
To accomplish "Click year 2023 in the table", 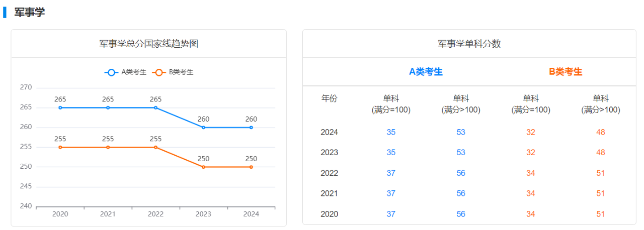I will point(330,153).
